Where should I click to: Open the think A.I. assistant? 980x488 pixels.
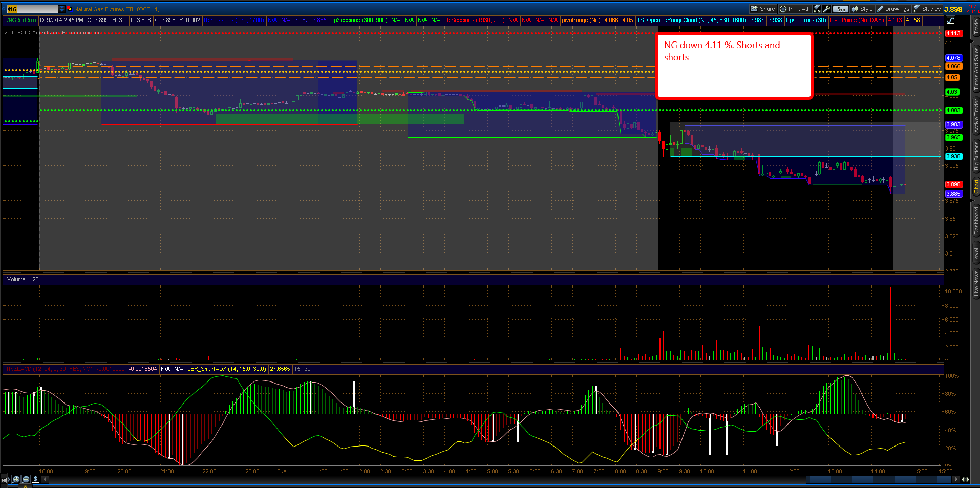[795, 9]
